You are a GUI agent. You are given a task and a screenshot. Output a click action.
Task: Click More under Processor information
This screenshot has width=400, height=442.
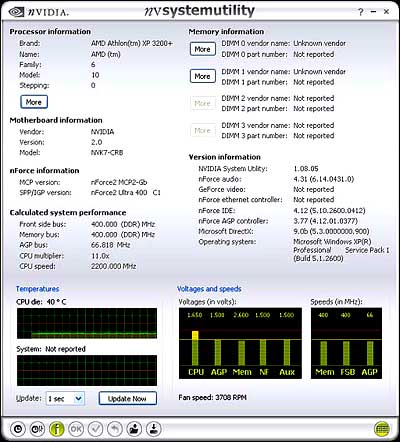[x=34, y=102]
